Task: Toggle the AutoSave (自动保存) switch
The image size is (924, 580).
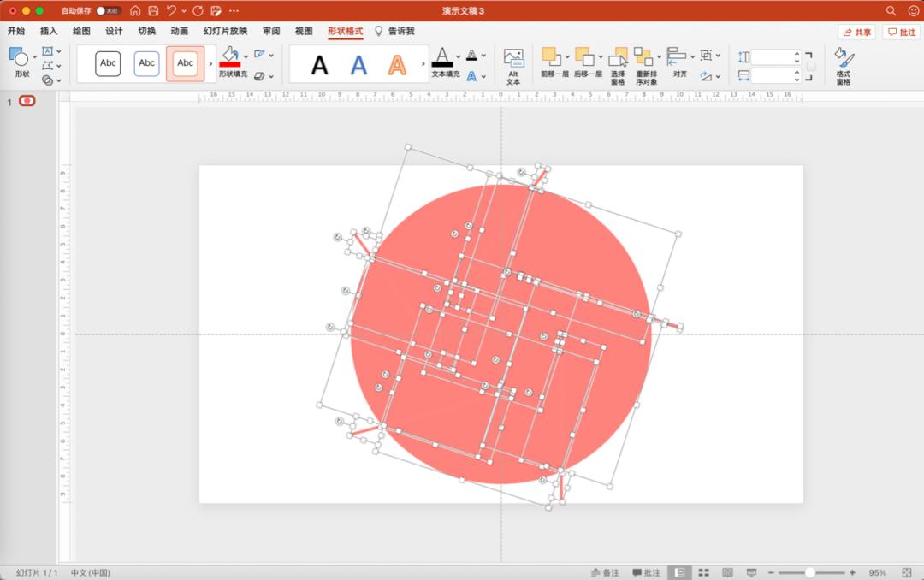Action: [x=108, y=10]
